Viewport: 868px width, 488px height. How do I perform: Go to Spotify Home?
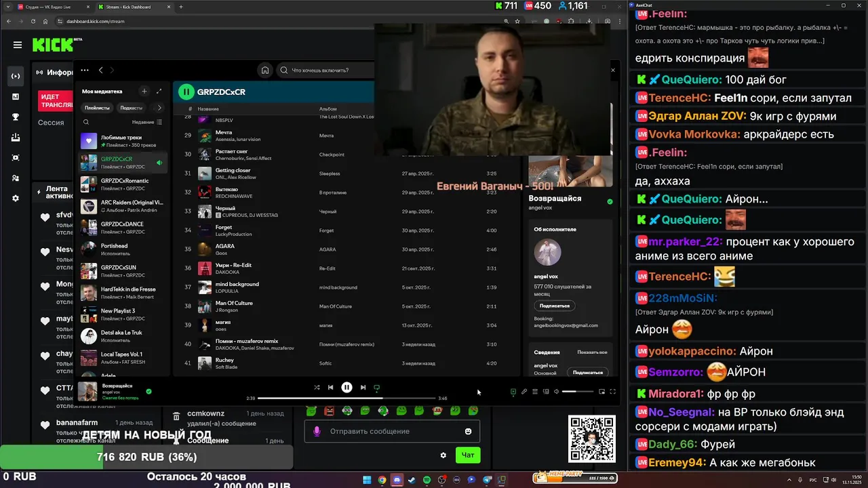pyautogui.click(x=265, y=70)
